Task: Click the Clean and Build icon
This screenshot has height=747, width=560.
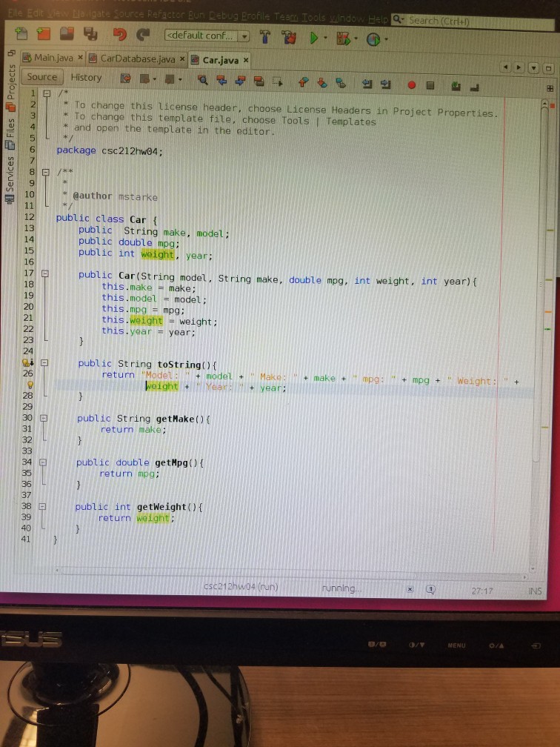Action: (289, 37)
